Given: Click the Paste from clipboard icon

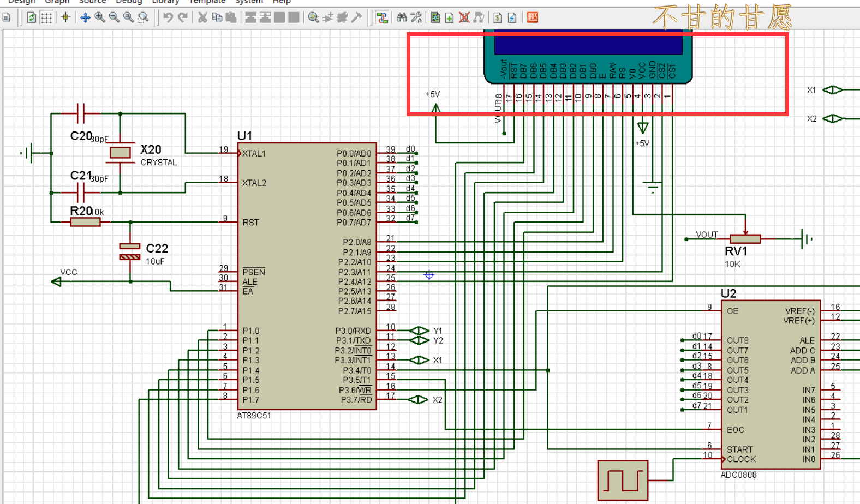Looking at the screenshot, I should [231, 17].
